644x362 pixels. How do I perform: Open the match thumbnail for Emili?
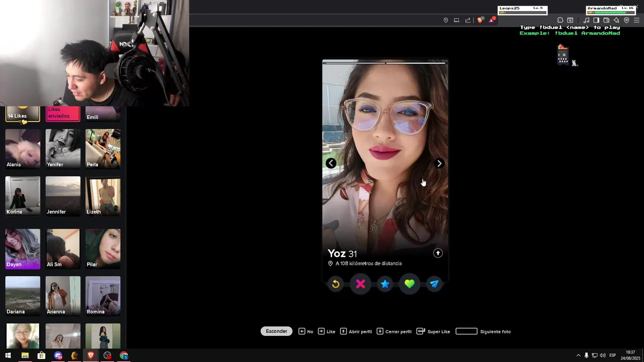(x=103, y=114)
